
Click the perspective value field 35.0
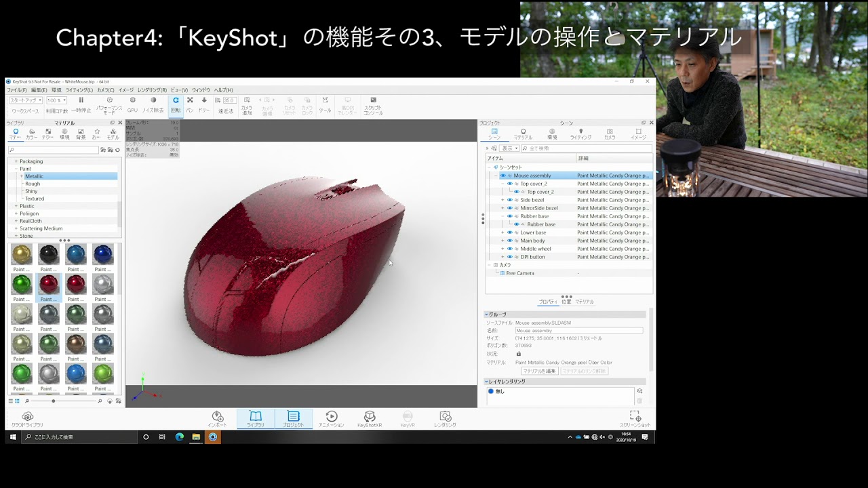(229, 100)
